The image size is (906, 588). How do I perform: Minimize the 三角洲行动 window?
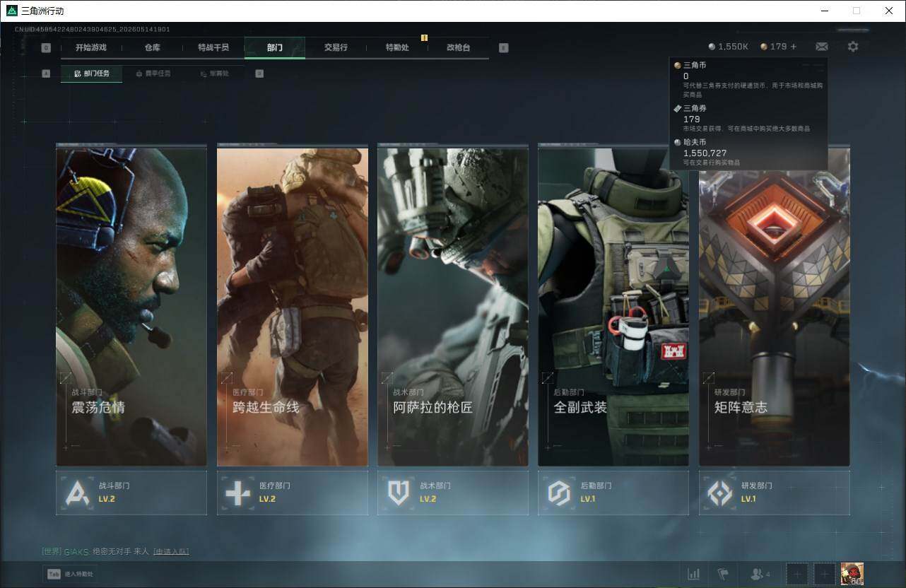(x=824, y=11)
